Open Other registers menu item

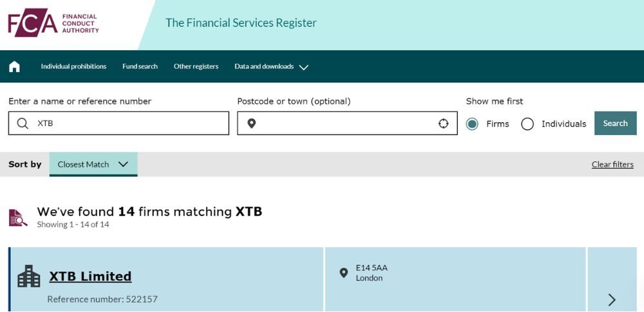click(x=196, y=66)
